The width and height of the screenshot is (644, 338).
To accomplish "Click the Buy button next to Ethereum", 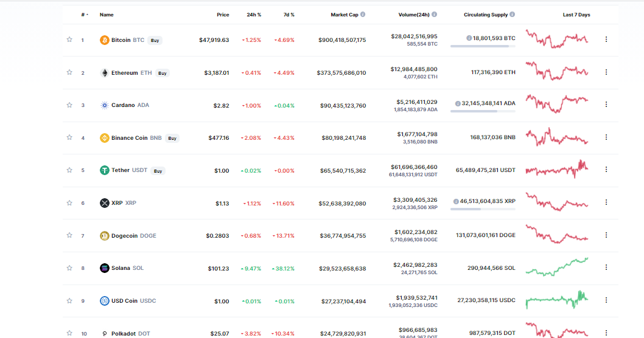I will click(163, 73).
